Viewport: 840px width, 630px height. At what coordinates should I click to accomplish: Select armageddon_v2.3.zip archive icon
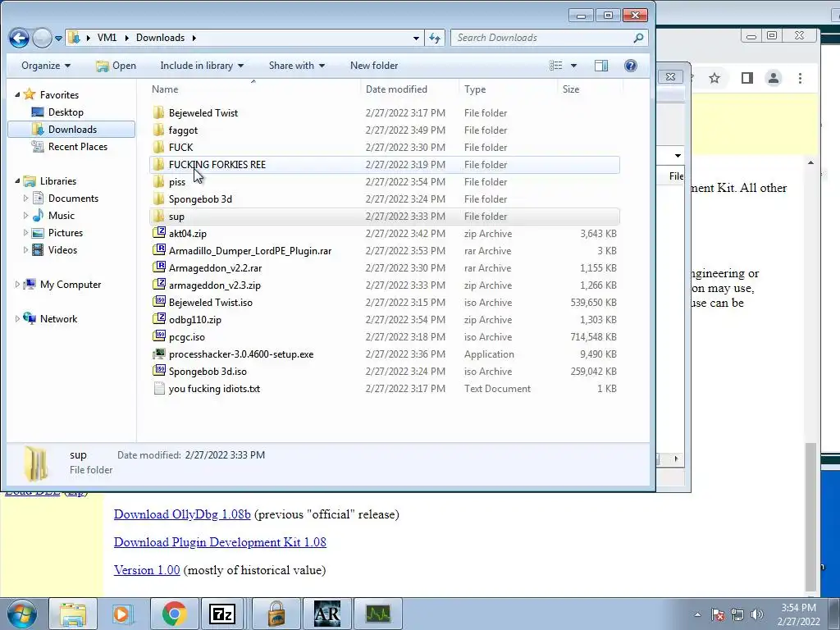[158, 285]
